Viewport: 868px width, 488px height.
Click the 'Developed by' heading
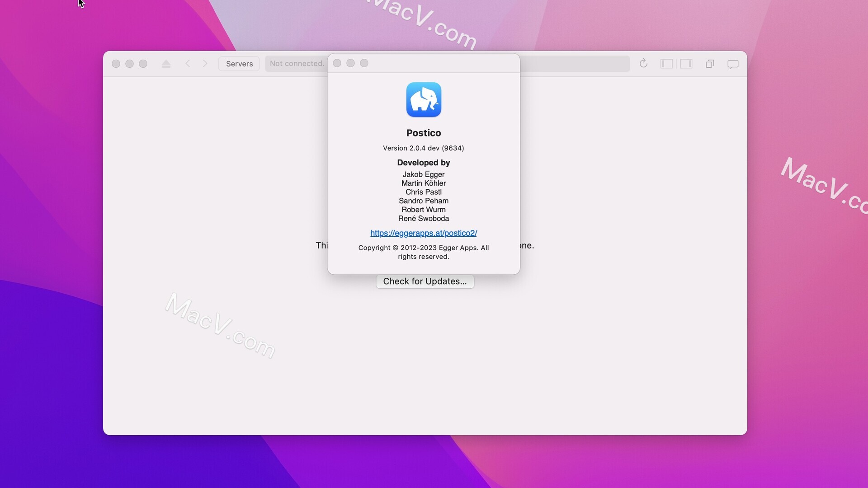(x=424, y=163)
